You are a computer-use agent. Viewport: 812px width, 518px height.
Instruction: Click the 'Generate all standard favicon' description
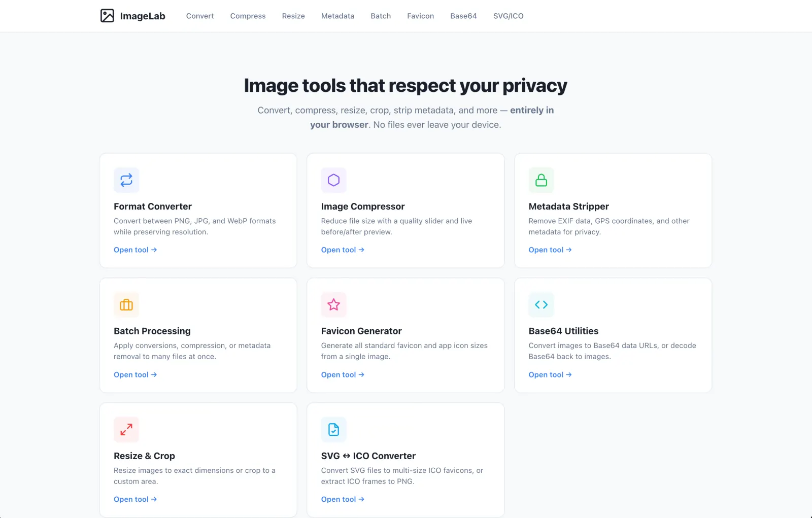(x=404, y=351)
